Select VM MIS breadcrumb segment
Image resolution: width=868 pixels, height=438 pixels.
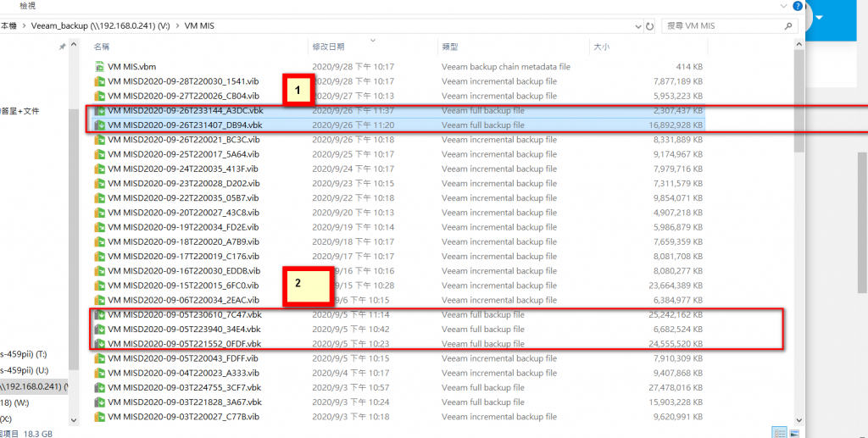199,26
